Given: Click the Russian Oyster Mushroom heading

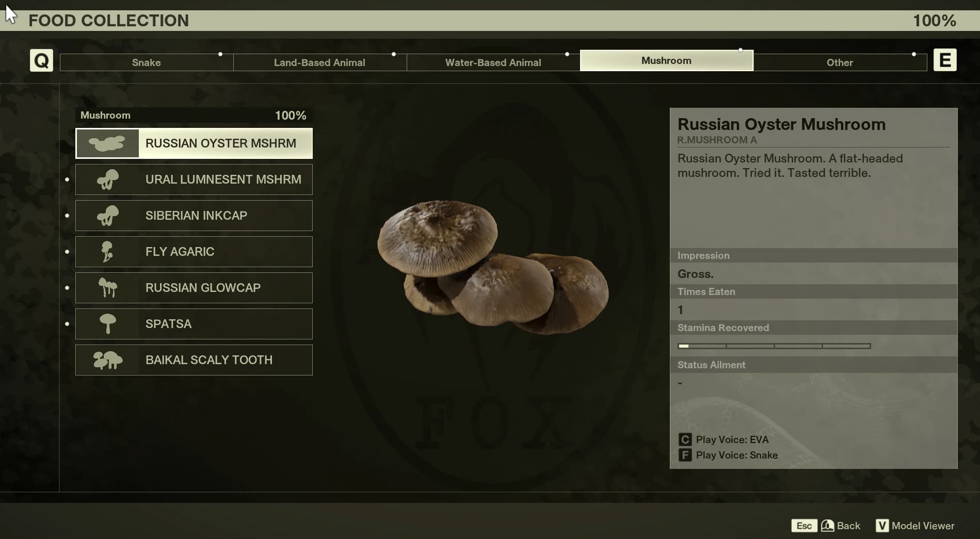Looking at the screenshot, I should [781, 124].
